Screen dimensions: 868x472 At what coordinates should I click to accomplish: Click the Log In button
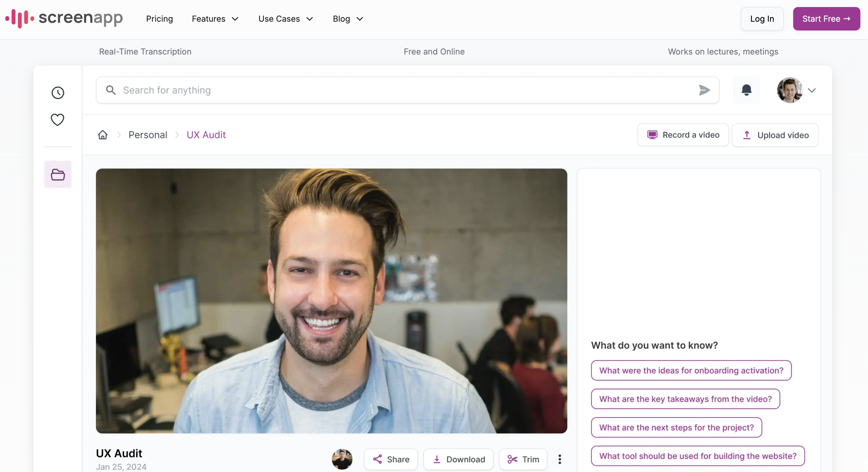[x=762, y=19]
